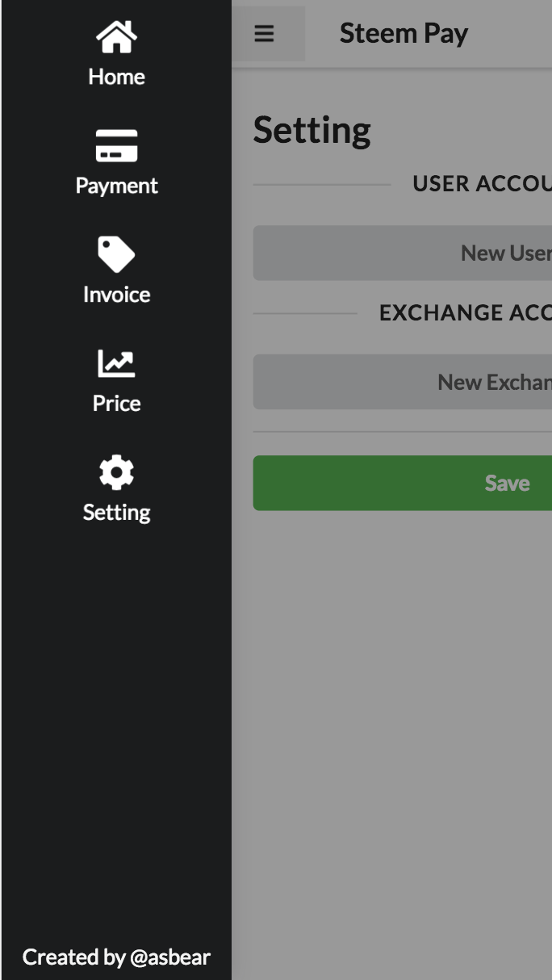The image size is (552, 980).
Task: Click the Price chart line icon
Action: (x=116, y=363)
